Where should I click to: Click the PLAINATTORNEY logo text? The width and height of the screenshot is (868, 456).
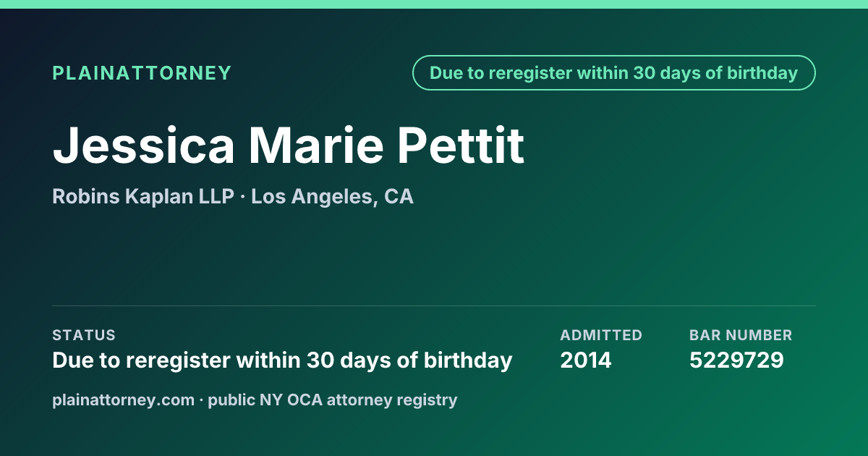pos(142,73)
